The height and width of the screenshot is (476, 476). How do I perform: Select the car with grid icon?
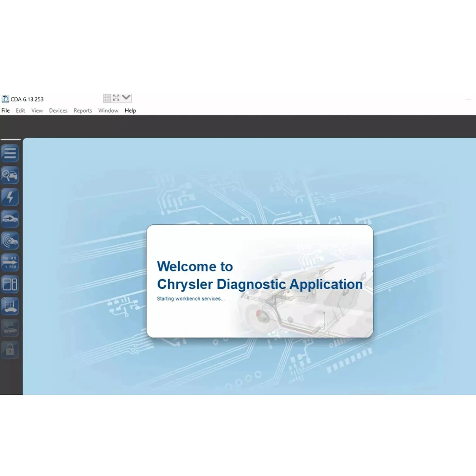pos(10,306)
